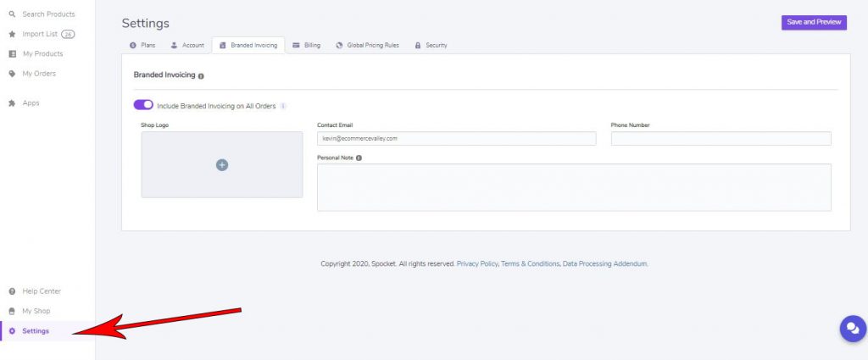Click the shop icon beside My Shop

coord(12,311)
